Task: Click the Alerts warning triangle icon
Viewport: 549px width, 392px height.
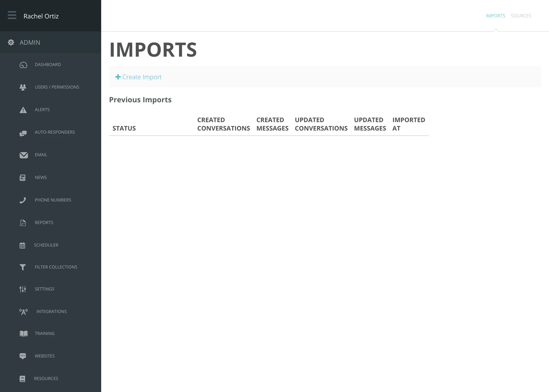Action: tap(23, 110)
